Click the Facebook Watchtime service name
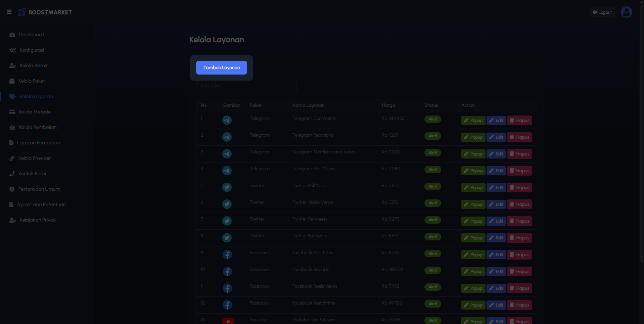Screen dimensions: 644x324 (314, 303)
